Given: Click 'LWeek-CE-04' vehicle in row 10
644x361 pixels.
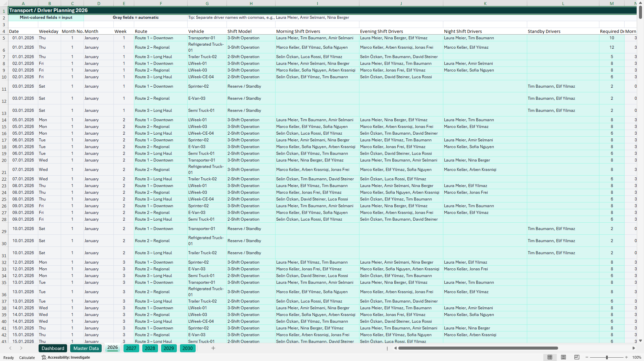Looking at the screenshot, I should point(207,77).
